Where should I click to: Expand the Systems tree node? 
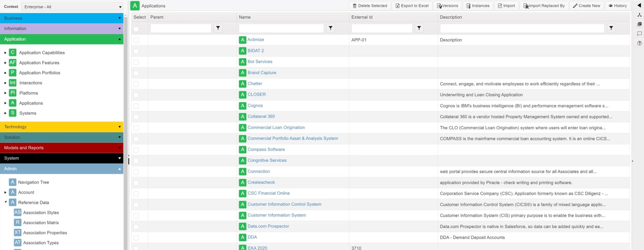[5, 113]
